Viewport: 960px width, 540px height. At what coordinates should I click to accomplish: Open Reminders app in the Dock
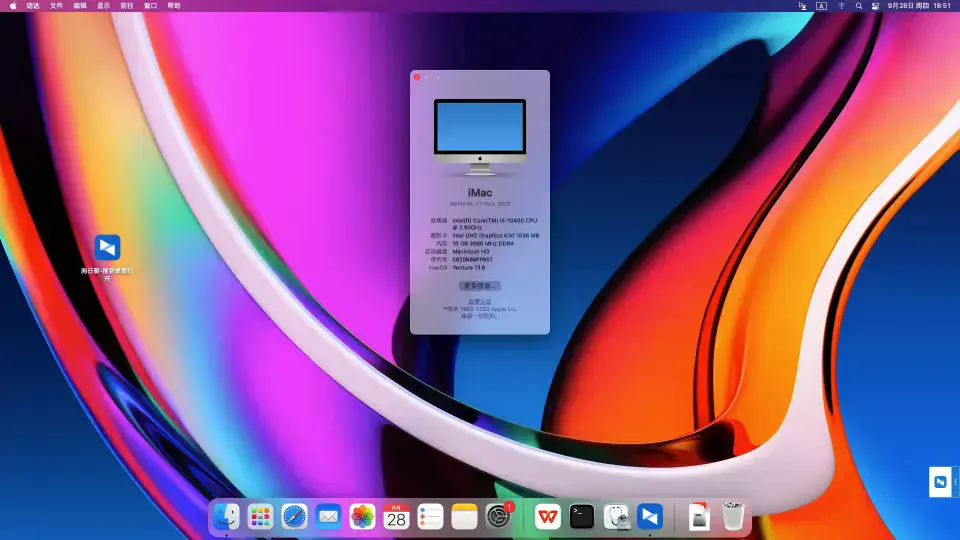430,517
